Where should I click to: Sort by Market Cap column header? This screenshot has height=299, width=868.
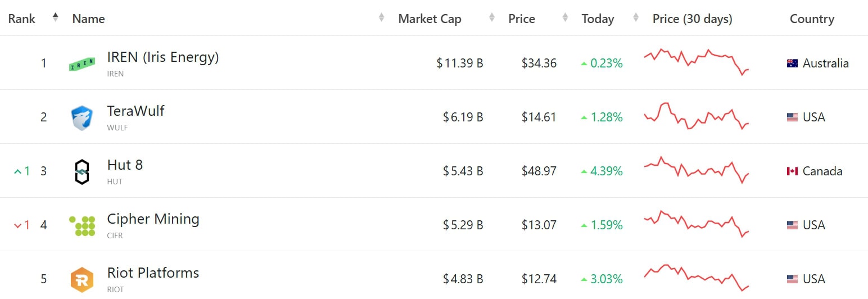[x=430, y=19]
